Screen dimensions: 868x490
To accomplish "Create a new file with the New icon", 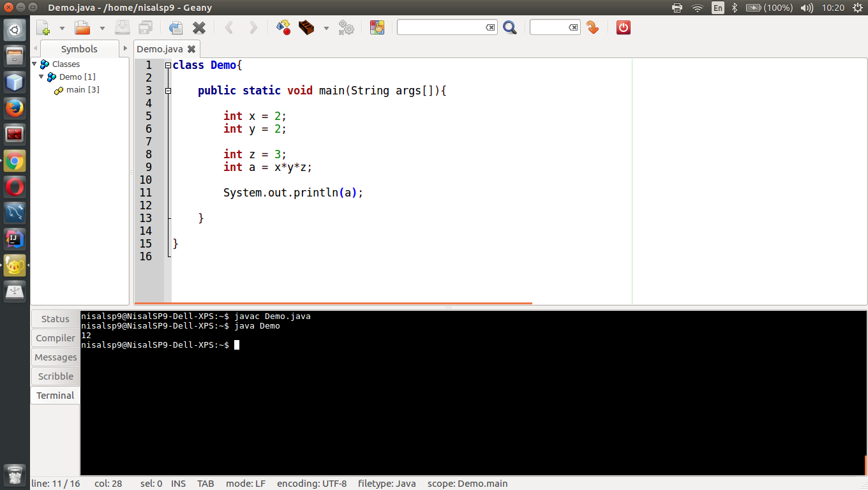I will click(x=43, y=27).
